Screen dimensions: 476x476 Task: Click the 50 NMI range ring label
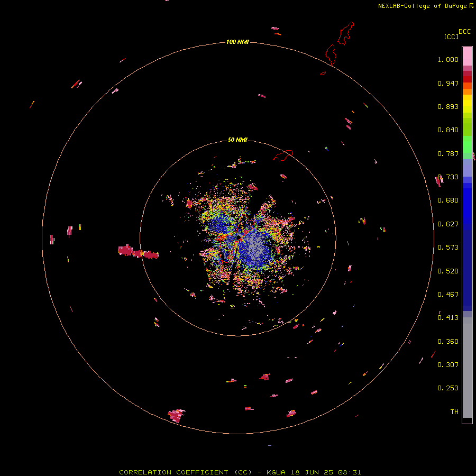click(237, 140)
